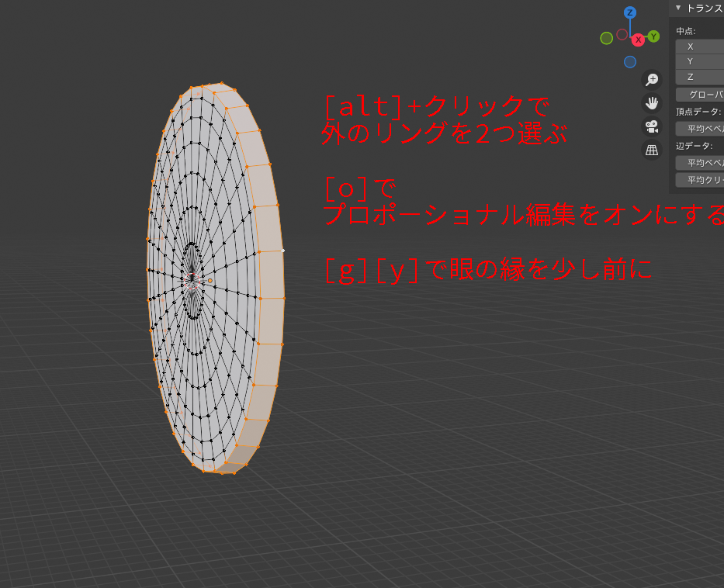
Task: Edit the 頂点データ 平均ベベル field
Action: coord(702,129)
